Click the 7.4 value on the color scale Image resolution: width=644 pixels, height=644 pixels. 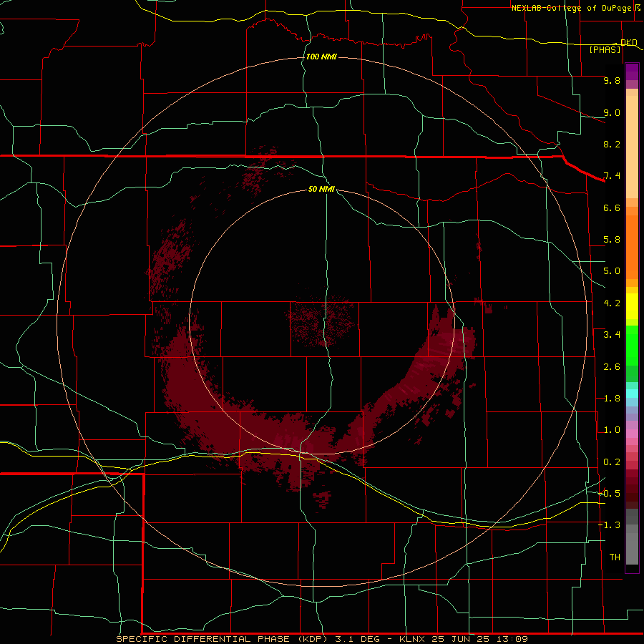tap(612, 176)
